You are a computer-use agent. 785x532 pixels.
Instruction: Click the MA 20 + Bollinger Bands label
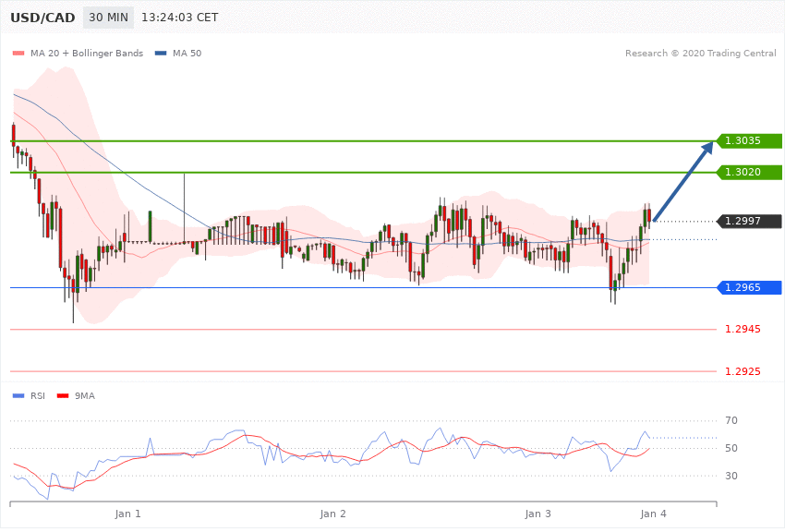pyautogui.click(x=87, y=53)
